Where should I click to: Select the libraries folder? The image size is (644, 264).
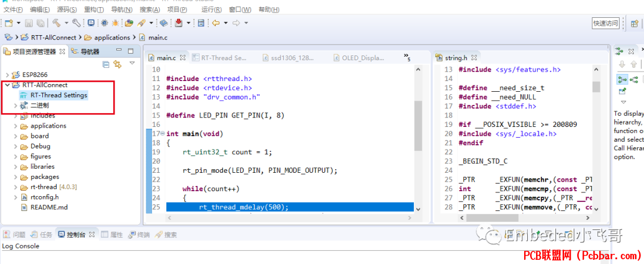42,167
